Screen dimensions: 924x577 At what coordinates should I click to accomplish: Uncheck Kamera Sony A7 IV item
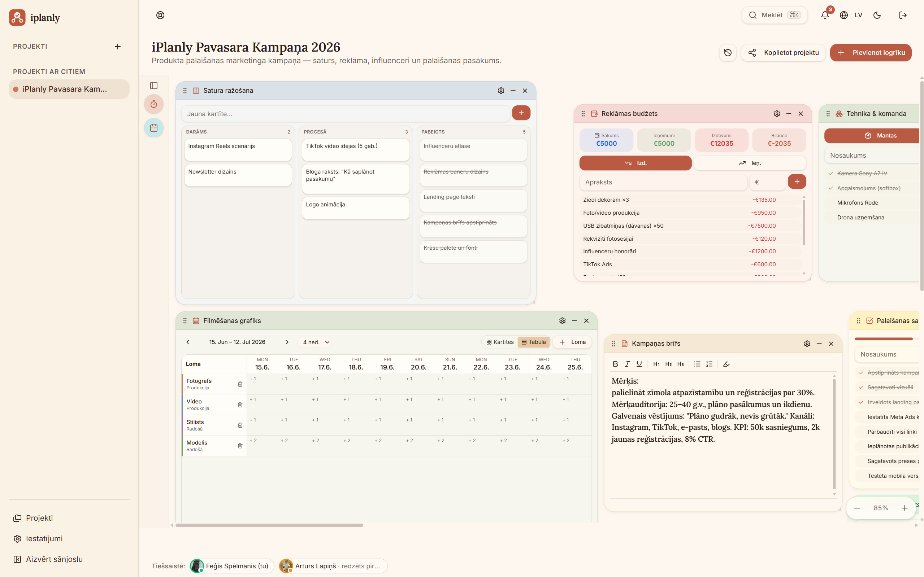click(831, 174)
